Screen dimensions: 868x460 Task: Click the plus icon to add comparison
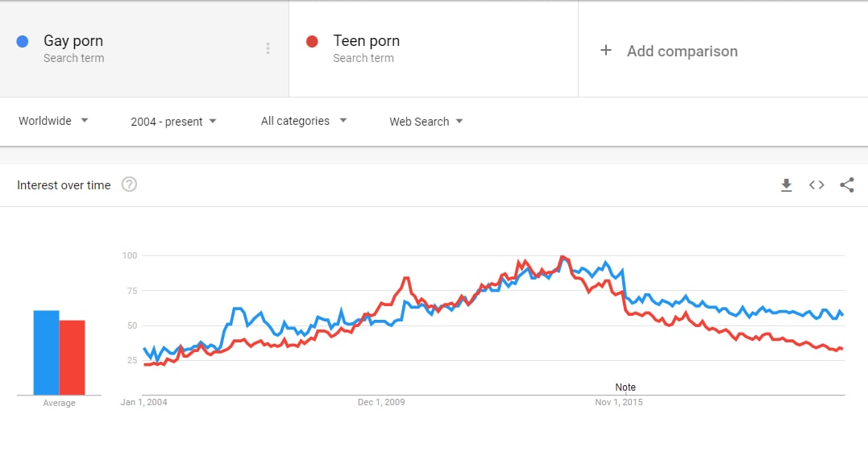tap(606, 51)
